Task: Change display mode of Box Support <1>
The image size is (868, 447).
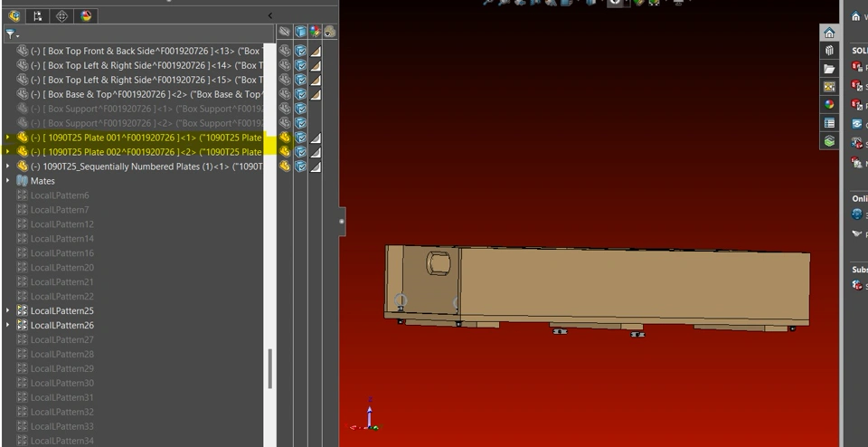Action: [300, 109]
